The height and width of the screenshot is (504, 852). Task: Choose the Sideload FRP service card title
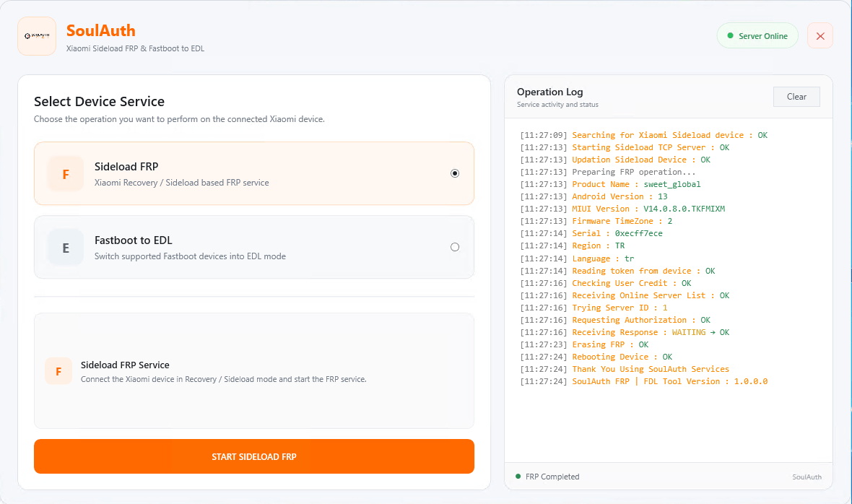[x=126, y=167]
